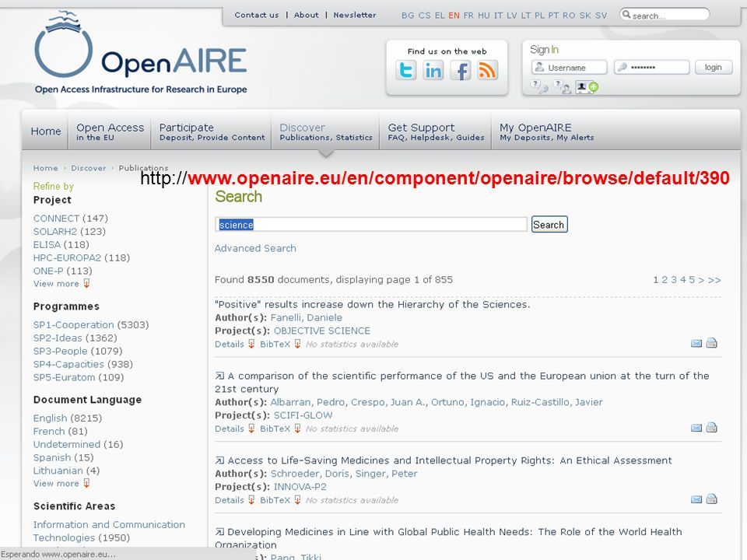Refine by CONNECT project
This screenshot has width=747, height=560.
[x=56, y=218]
